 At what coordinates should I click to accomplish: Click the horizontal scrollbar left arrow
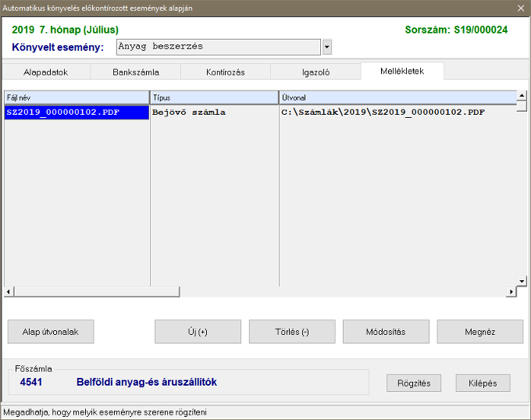9,292
